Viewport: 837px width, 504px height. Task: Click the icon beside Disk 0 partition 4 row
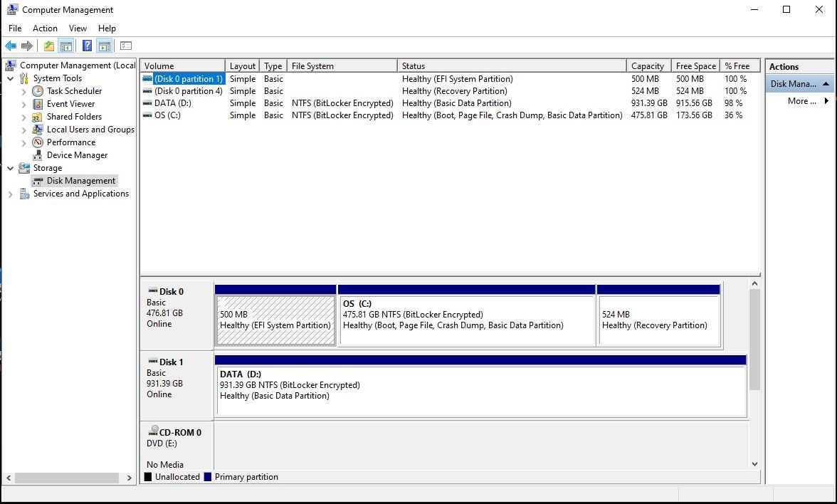tap(147, 91)
